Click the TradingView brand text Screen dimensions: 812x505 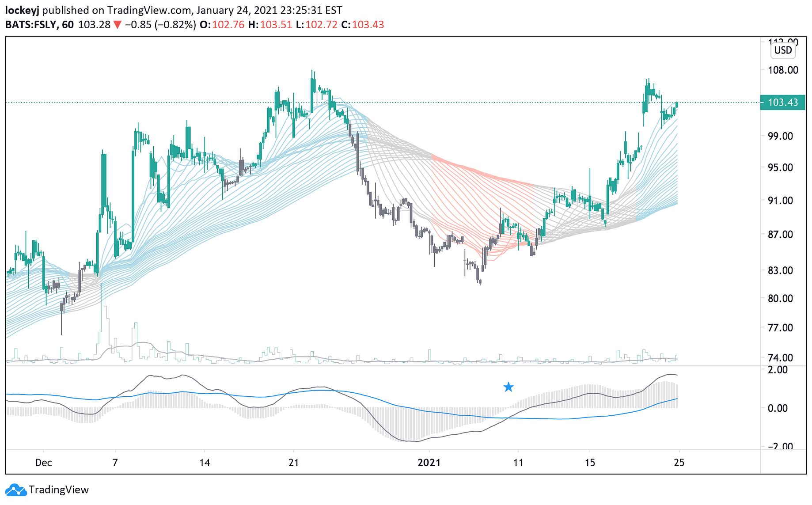pyautogui.click(x=59, y=490)
